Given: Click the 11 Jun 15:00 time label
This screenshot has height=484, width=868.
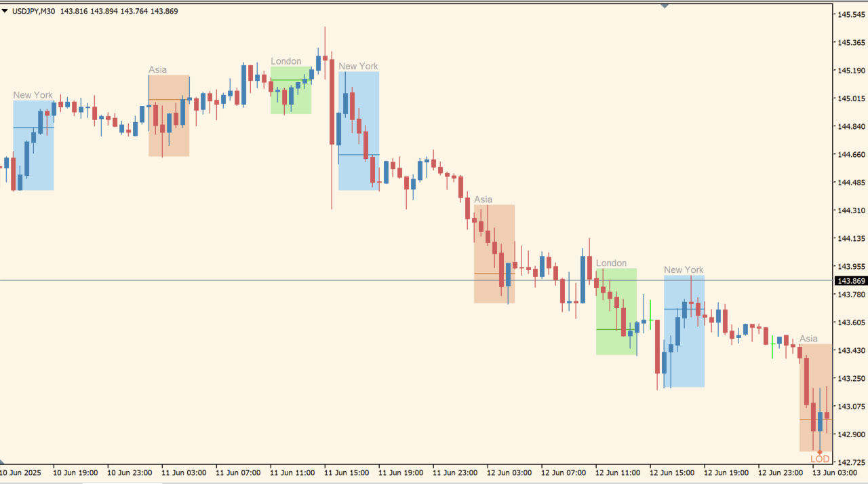Looking at the screenshot, I should pyautogui.click(x=347, y=472).
